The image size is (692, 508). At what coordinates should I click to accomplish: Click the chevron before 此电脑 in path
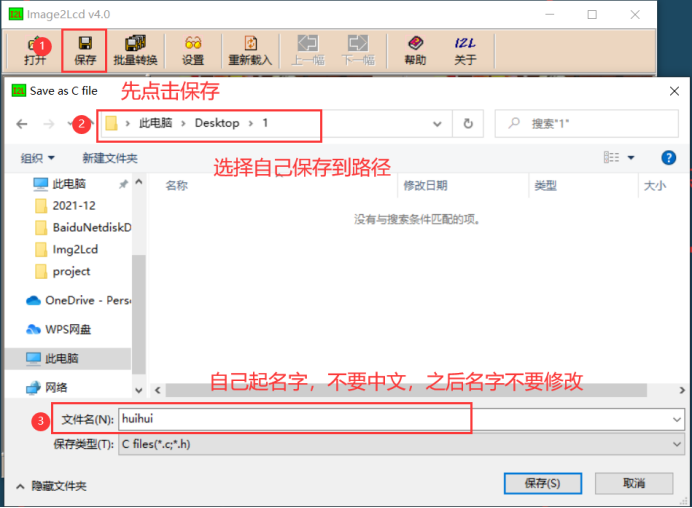click(x=128, y=124)
